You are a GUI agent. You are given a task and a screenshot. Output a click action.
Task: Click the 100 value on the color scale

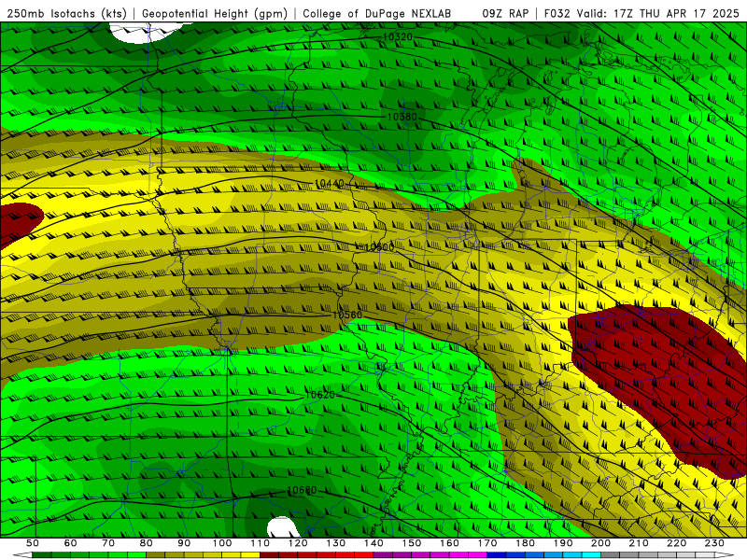pyautogui.click(x=222, y=543)
